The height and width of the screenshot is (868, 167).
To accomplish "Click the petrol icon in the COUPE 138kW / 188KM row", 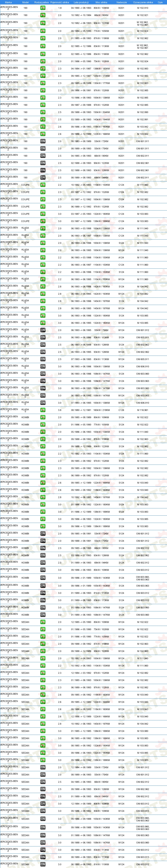I will tap(43, 221).
